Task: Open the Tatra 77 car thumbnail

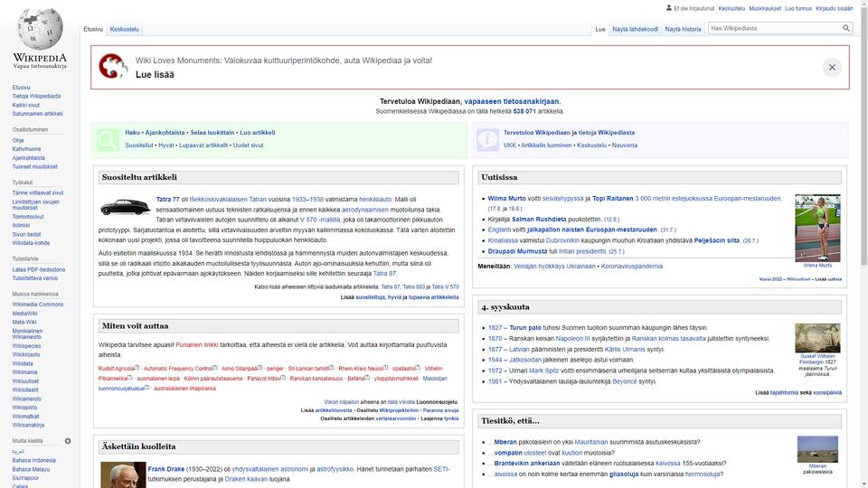Action: (125, 206)
